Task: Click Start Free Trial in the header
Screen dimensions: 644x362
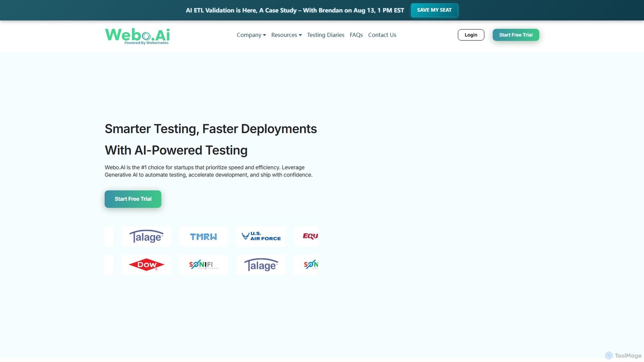Action: coord(516,35)
